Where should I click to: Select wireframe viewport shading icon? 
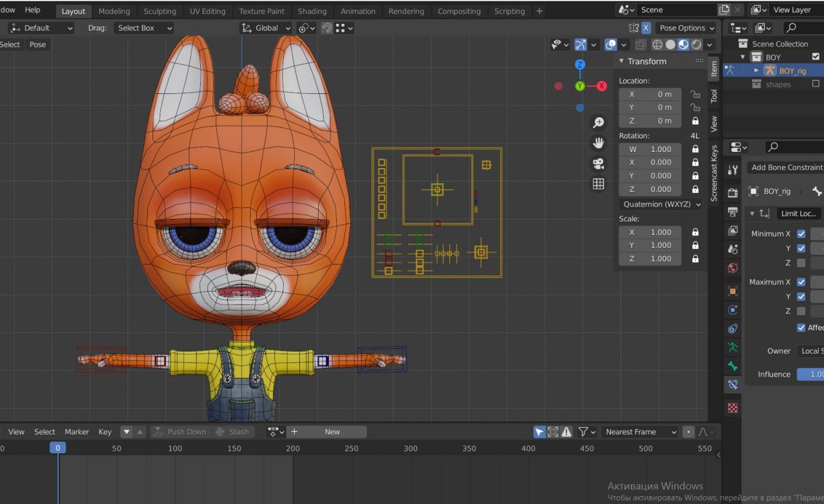coord(657,45)
